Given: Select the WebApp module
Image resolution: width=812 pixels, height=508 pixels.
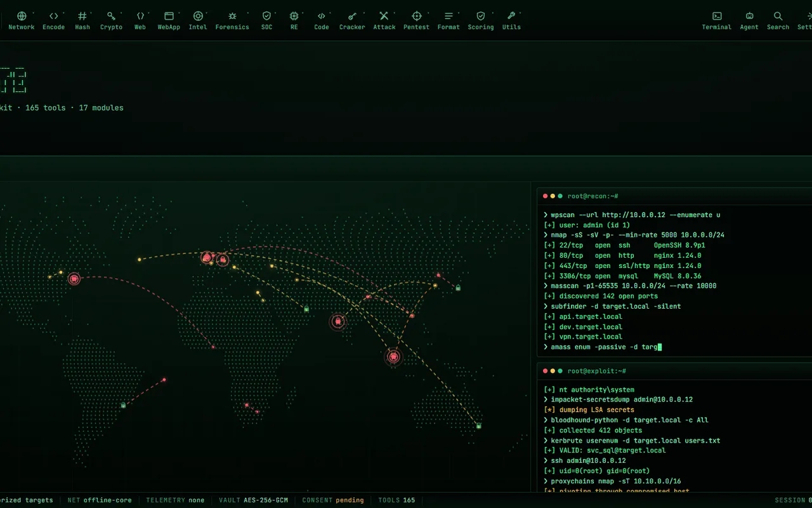Looking at the screenshot, I should [169, 20].
